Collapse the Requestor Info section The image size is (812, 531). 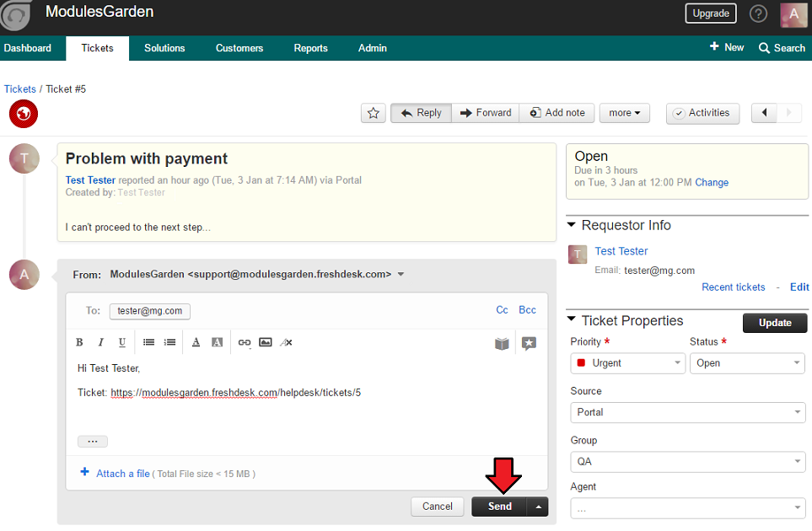(x=572, y=224)
